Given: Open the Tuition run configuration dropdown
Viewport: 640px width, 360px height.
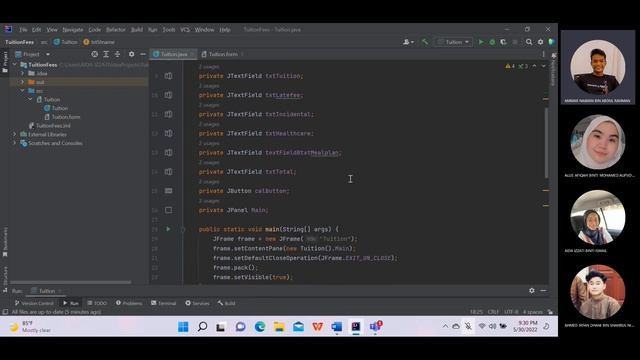Looking at the screenshot, I should pyautogui.click(x=454, y=42).
